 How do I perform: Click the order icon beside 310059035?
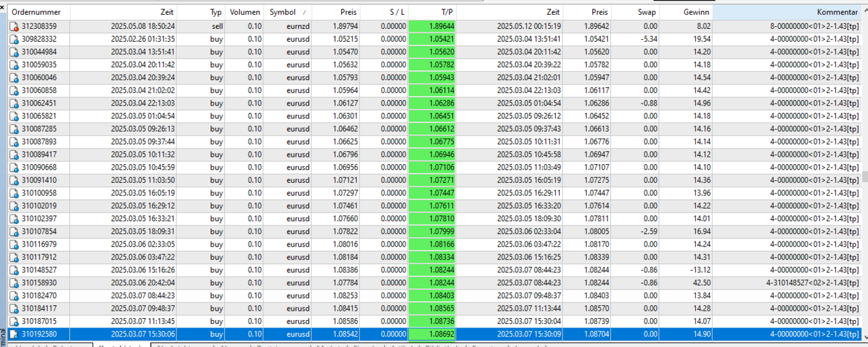(14, 65)
